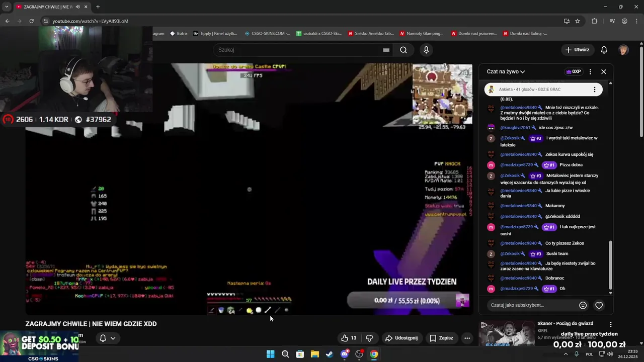
Task: Close the ZAGRAJMY CHWILE browser tab
Action: [86, 7]
